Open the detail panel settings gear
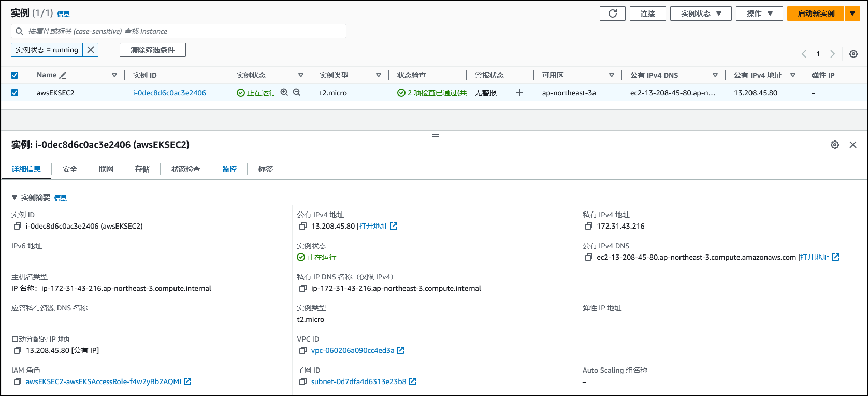This screenshot has height=396, width=868. pyautogui.click(x=835, y=145)
